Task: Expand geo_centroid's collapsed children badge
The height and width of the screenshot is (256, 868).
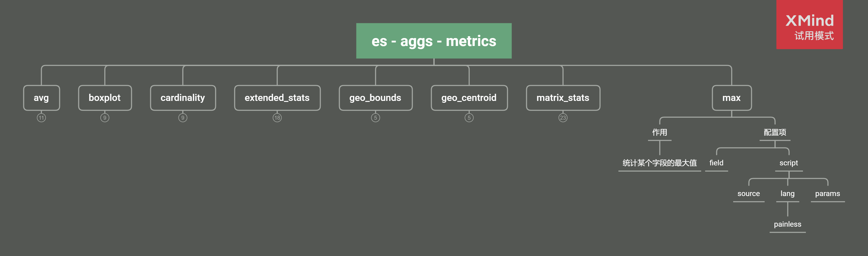Action: [x=469, y=118]
